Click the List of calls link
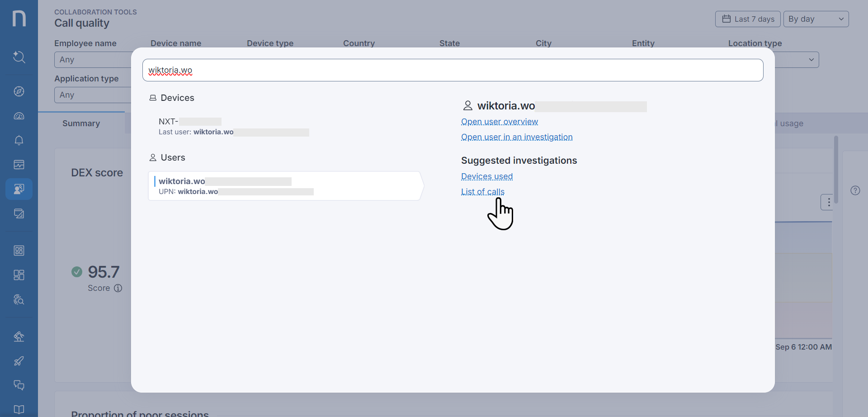This screenshot has width=868, height=417. click(482, 192)
